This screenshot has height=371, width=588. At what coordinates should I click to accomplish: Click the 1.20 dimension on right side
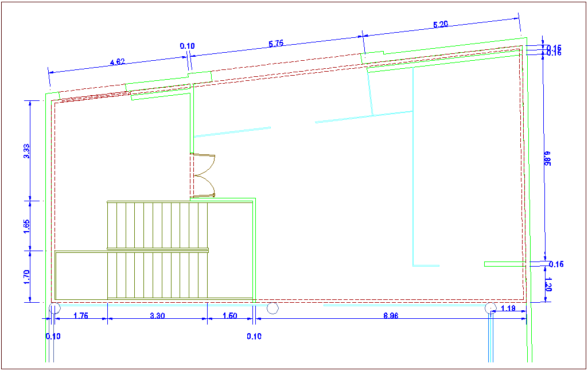pos(548,285)
